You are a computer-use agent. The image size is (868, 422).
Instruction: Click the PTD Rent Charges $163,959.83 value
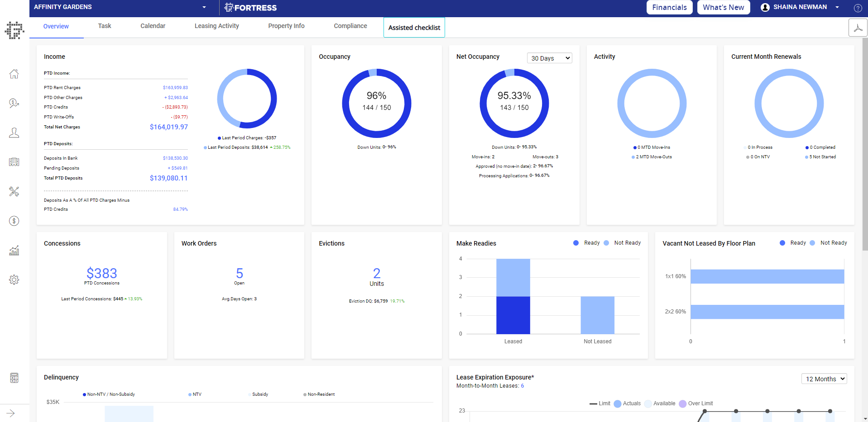pyautogui.click(x=175, y=88)
